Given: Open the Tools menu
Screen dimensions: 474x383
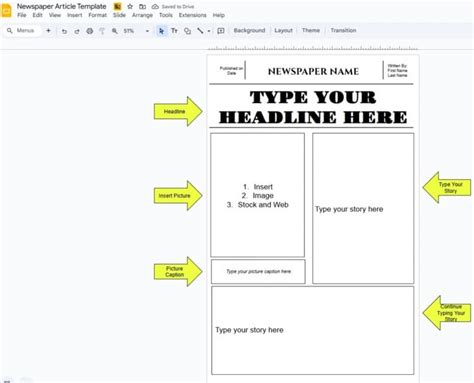Looking at the screenshot, I should [x=166, y=15].
